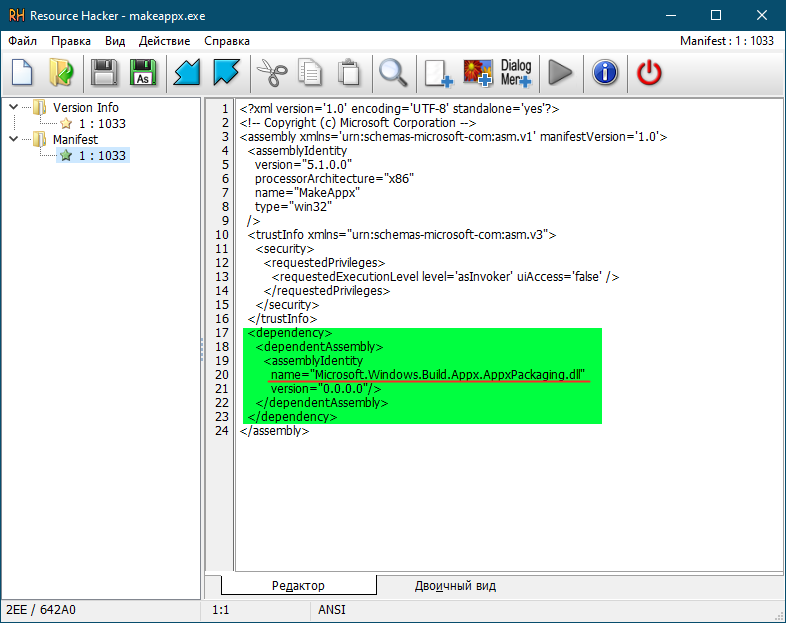The image size is (786, 623).
Task: Select the Version Info tree item
Action: coord(86,107)
